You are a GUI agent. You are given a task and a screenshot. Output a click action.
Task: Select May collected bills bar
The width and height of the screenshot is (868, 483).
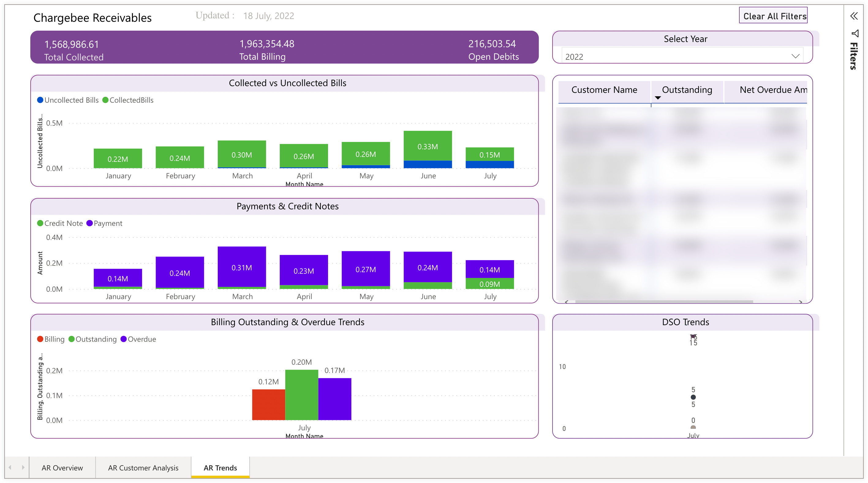click(366, 153)
